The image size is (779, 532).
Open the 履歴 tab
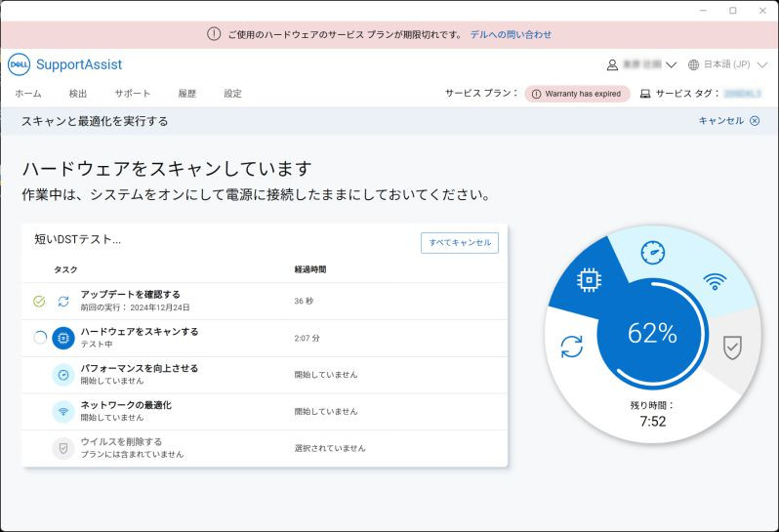[x=187, y=94]
